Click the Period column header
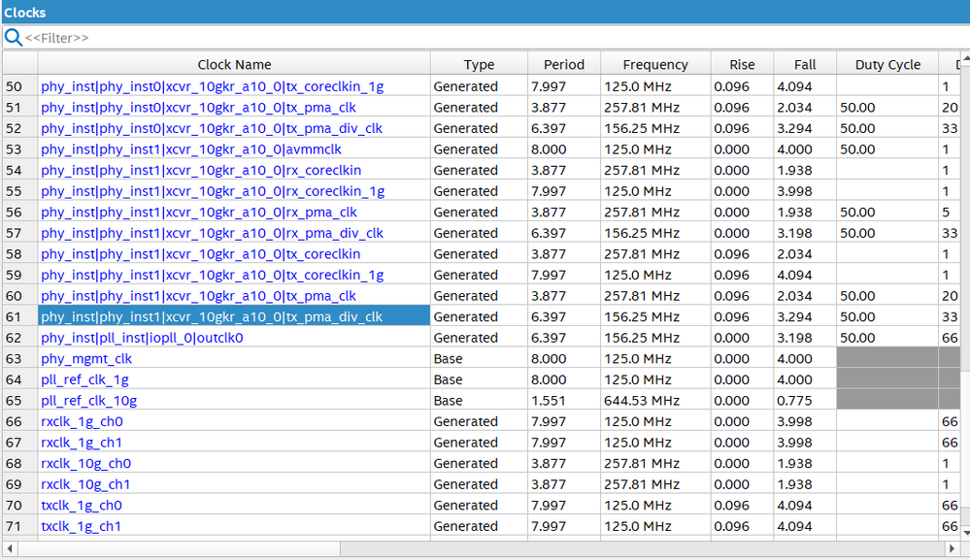The image size is (970, 560). point(564,65)
